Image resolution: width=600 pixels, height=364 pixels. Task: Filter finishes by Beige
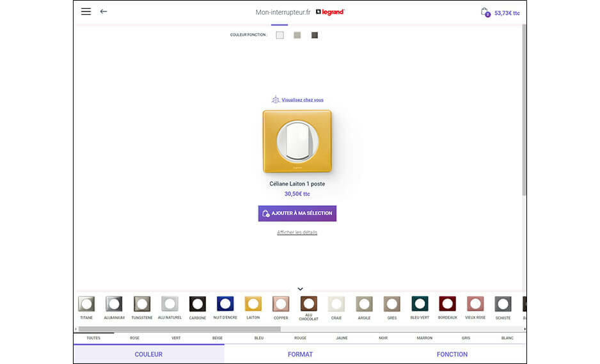pos(217,338)
